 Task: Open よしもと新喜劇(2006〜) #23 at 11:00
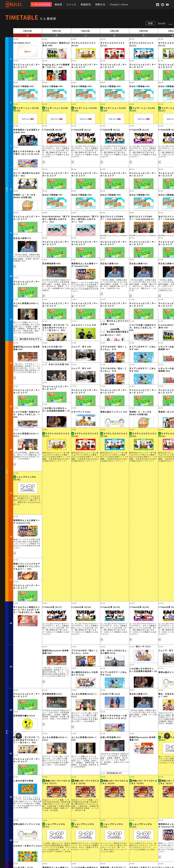27,317
